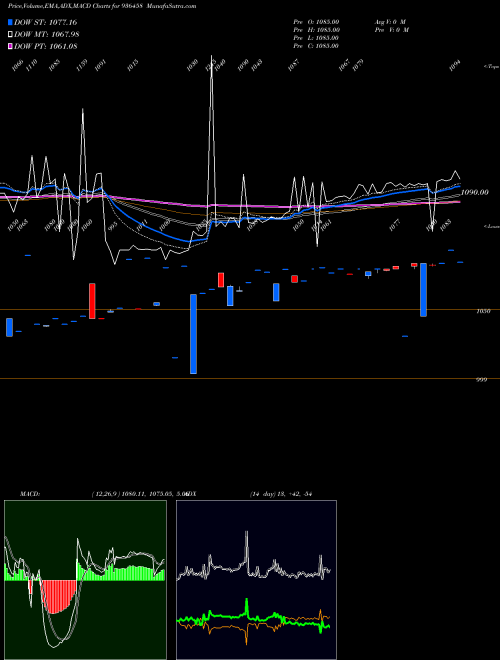Image resolution: width=500 pixels, height=660 pixels.
Task: Click the 'MACD:' panel heading
Action: pyautogui.click(x=30, y=494)
